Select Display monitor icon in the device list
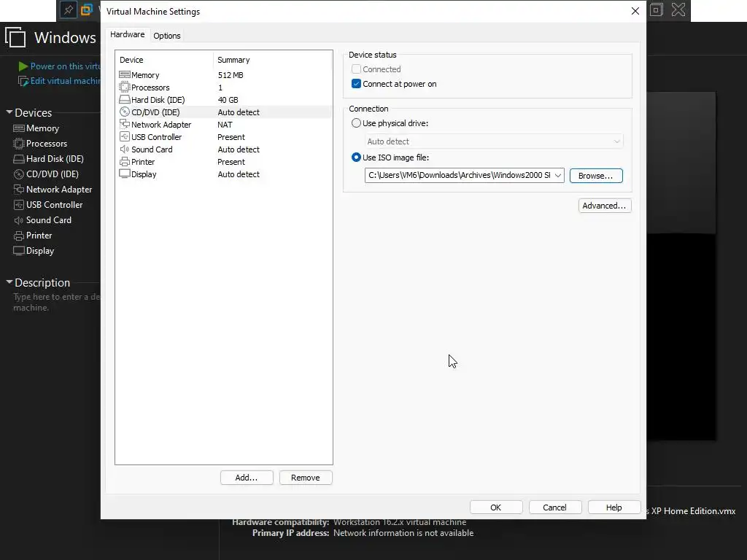 (124, 174)
